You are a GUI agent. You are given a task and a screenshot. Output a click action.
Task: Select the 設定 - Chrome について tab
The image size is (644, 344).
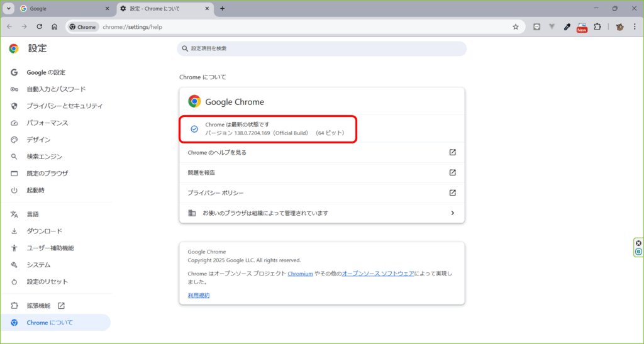(x=165, y=8)
